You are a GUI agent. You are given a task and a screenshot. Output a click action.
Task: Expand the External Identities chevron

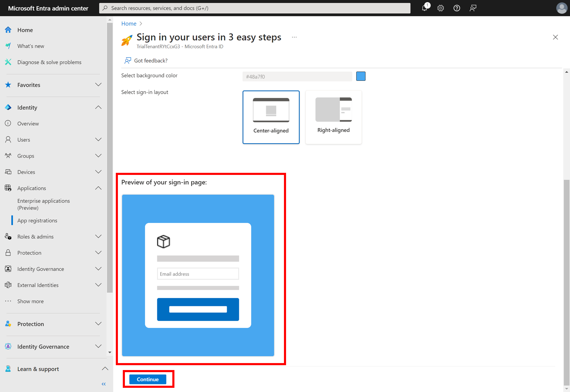tap(98, 285)
